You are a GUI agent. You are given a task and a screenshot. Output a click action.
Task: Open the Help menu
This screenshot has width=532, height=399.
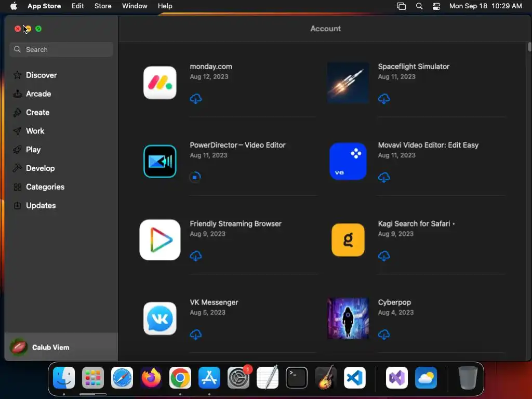pyautogui.click(x=165, y=6)
